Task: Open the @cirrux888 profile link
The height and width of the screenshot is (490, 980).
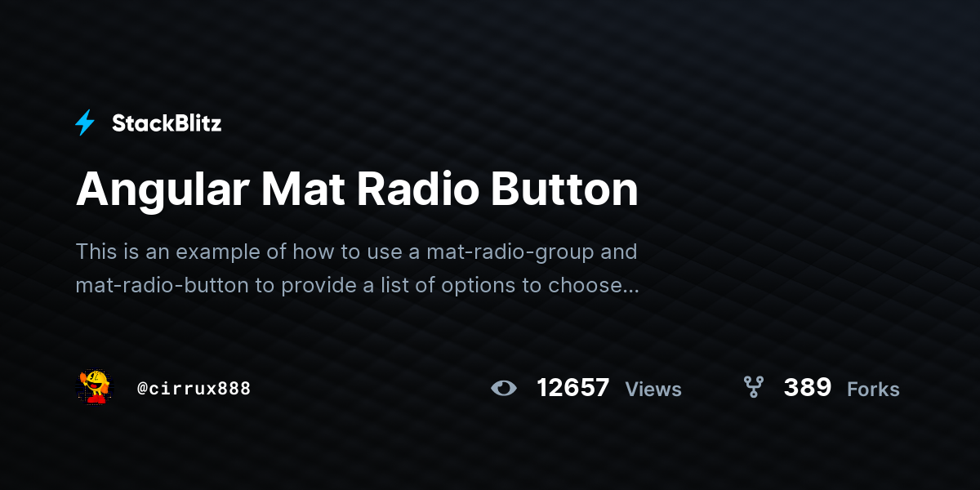Action: tap(194, 388)
